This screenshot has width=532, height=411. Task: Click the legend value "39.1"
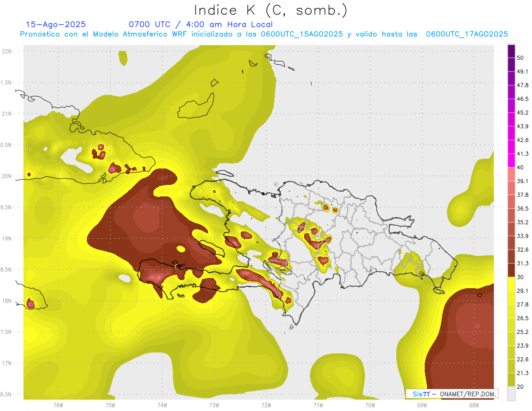[x=523, y=181]
